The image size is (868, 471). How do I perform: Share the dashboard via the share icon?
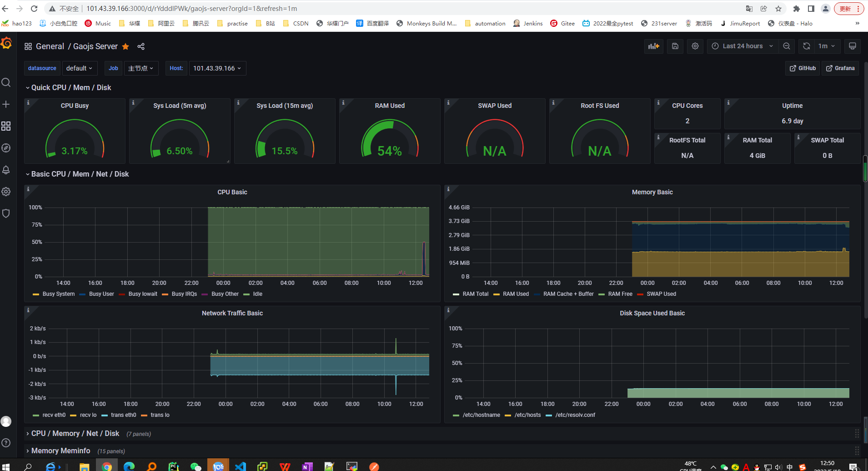141,46
